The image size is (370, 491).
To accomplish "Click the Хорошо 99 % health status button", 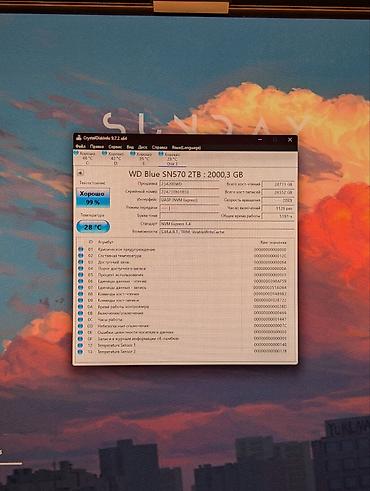I will (x=93, y=198).
